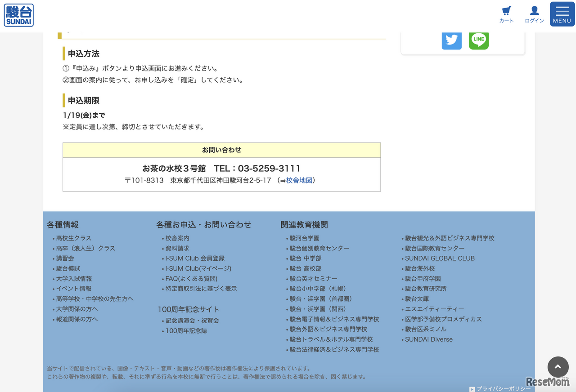The width and height of the screenshot is (576, 392).
Task: Share the page via the Twitter icon
Action: (451, 40)
